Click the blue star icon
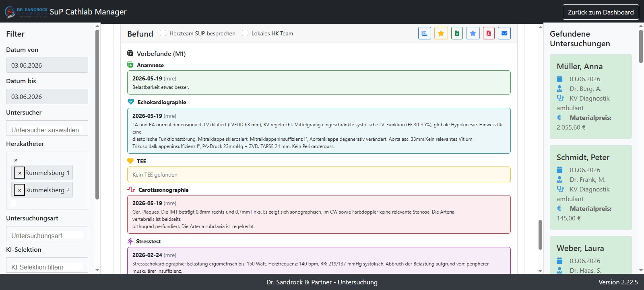This screenshot has height=290, width=644. [473, 33]
